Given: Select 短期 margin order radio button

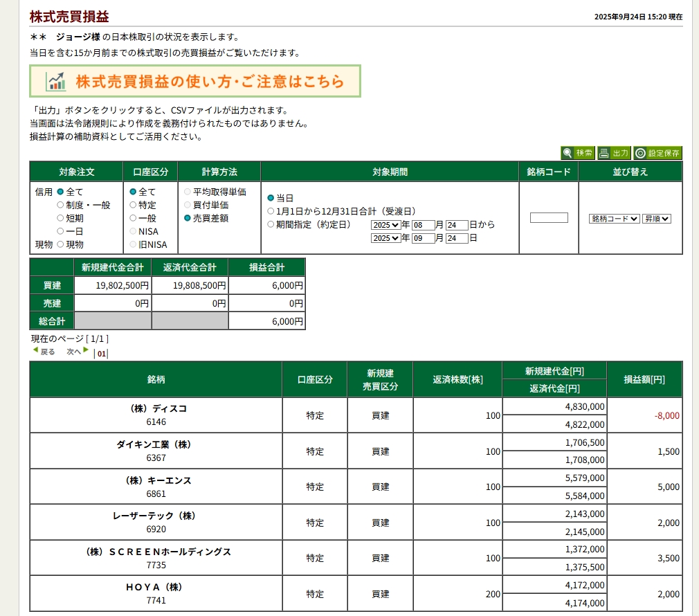Looking at the screenshot, I should 60,218.
